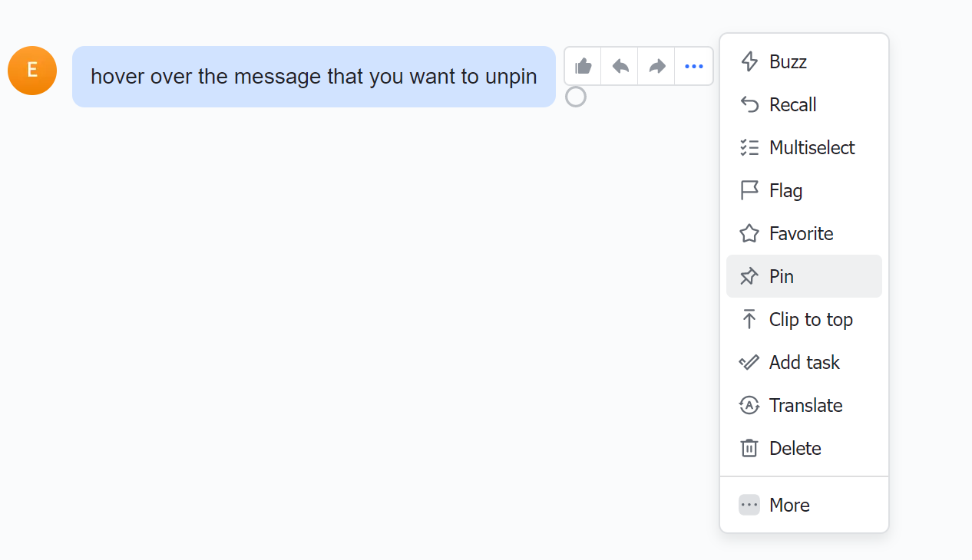The height and width of the screenshot is (560, 972).
Task: Select Buzz from the context menu
Action: pyautogui.click(x=788, y=61)
